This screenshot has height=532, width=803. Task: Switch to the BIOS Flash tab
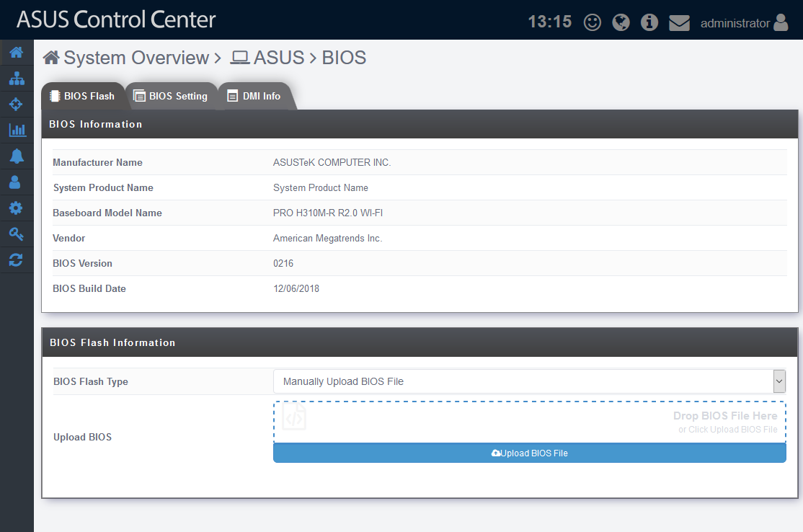[83, 97]
